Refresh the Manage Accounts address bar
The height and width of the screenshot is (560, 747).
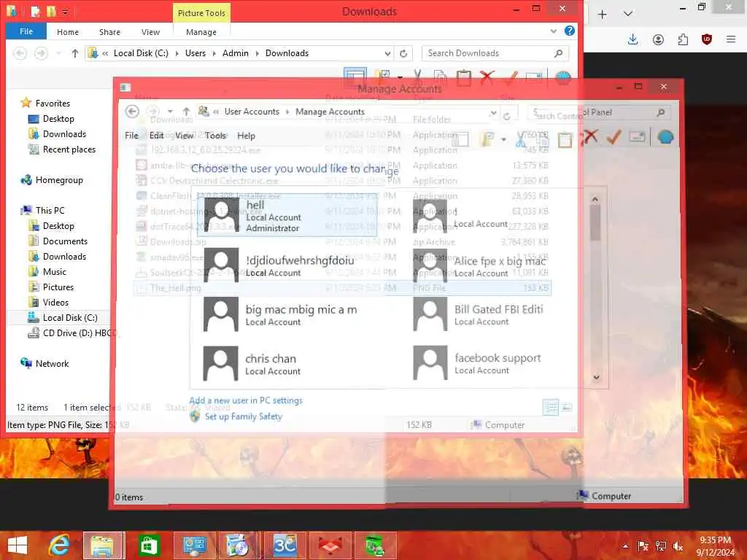[x=507, y=115]
